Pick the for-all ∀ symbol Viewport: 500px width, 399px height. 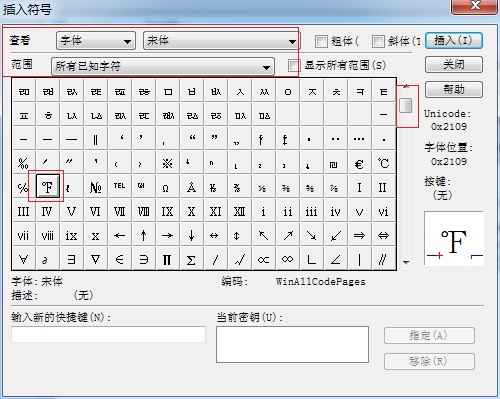[23, 259]
